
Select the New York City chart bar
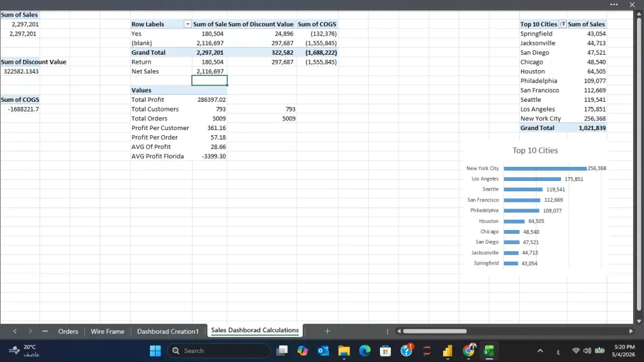point(545,169)
